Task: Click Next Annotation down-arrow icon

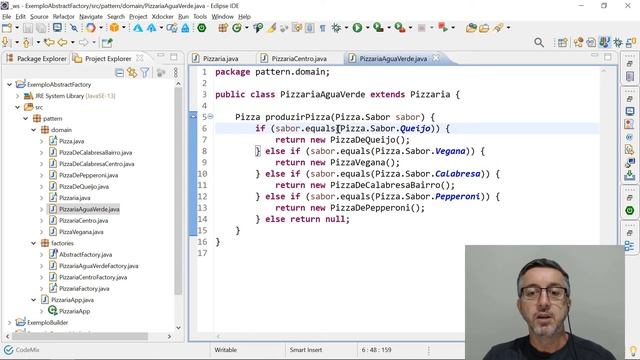Action: (x=6, y=42)
